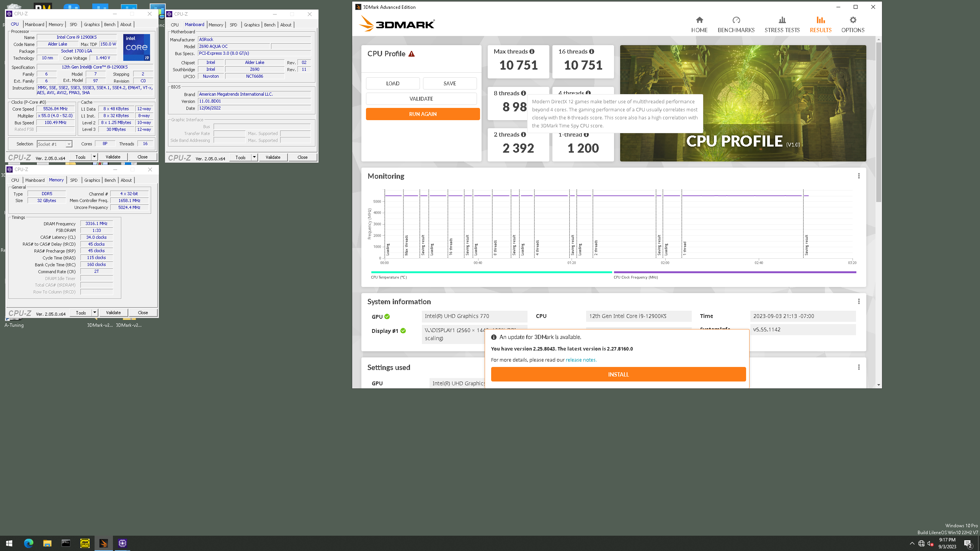Click the 3DMark logo
The height and width of the screenshot is (551, 980).
point(397,24)
